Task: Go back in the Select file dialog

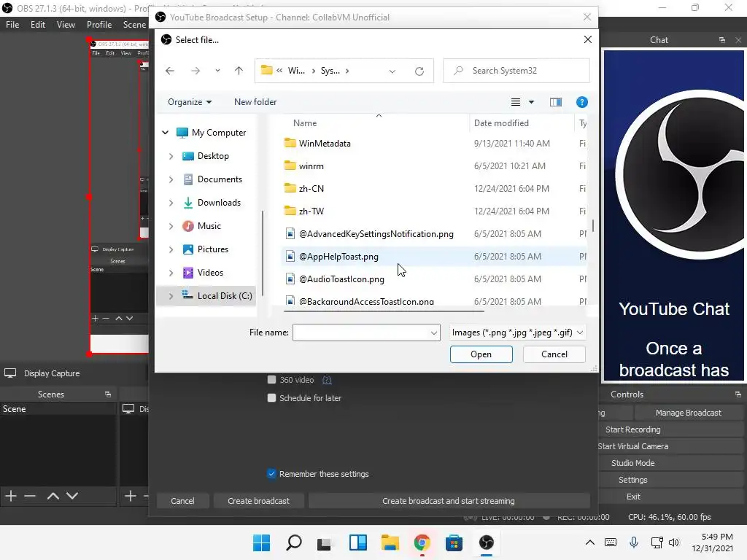Action: pos(169,71)
